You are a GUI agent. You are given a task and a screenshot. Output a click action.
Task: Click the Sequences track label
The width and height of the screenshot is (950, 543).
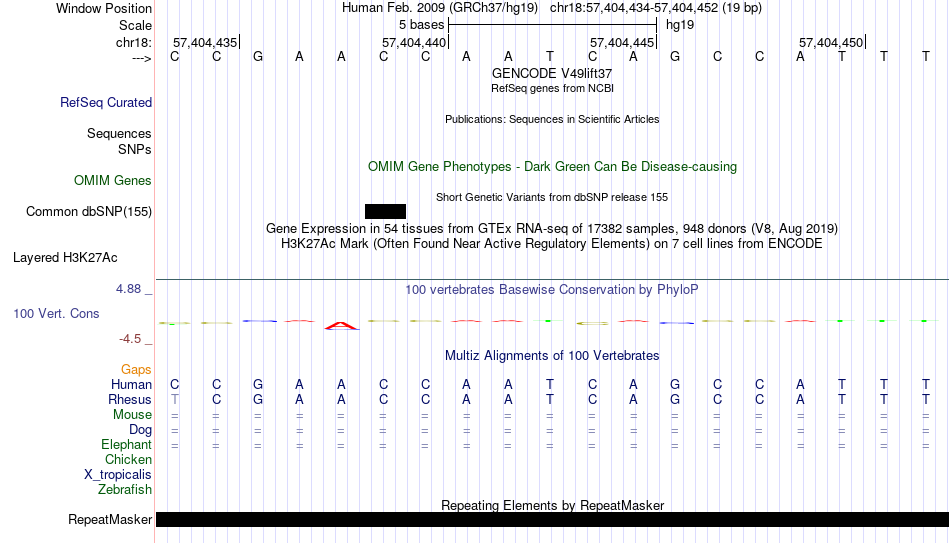(x=119, y=133)
